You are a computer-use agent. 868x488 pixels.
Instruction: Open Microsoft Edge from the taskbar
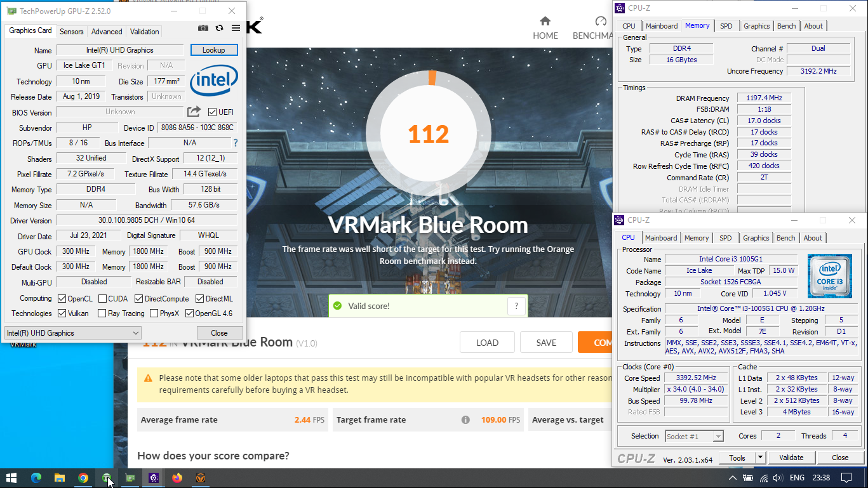click(x=36, y=478)
